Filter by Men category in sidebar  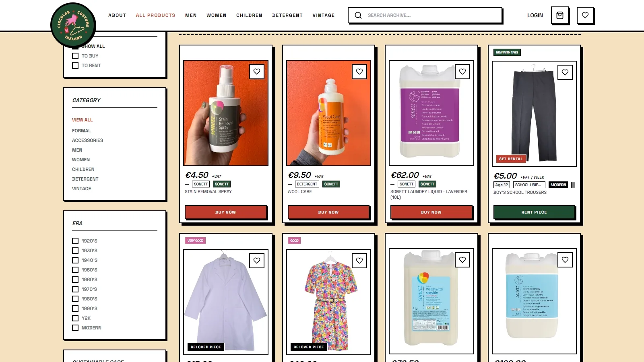(x=77, y=150)
